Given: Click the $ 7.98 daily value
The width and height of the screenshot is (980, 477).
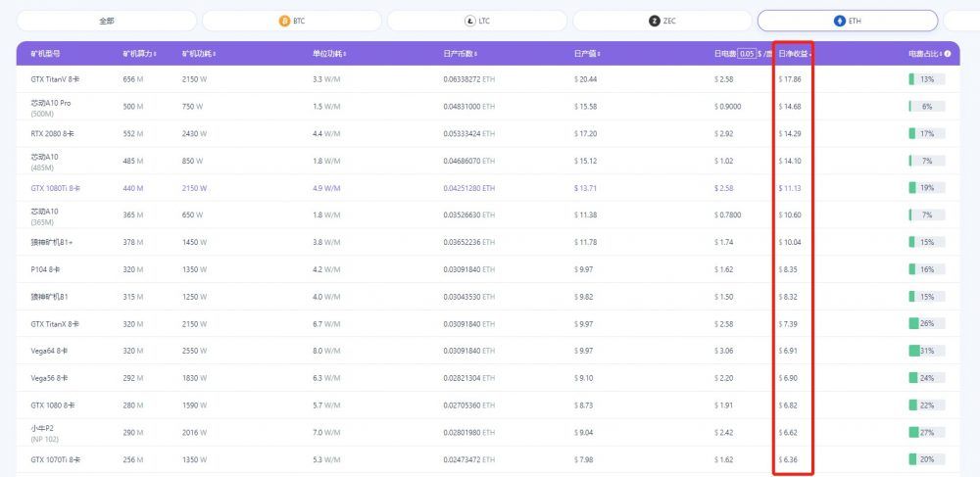Looking at the screenshot, I should [584, 459].
